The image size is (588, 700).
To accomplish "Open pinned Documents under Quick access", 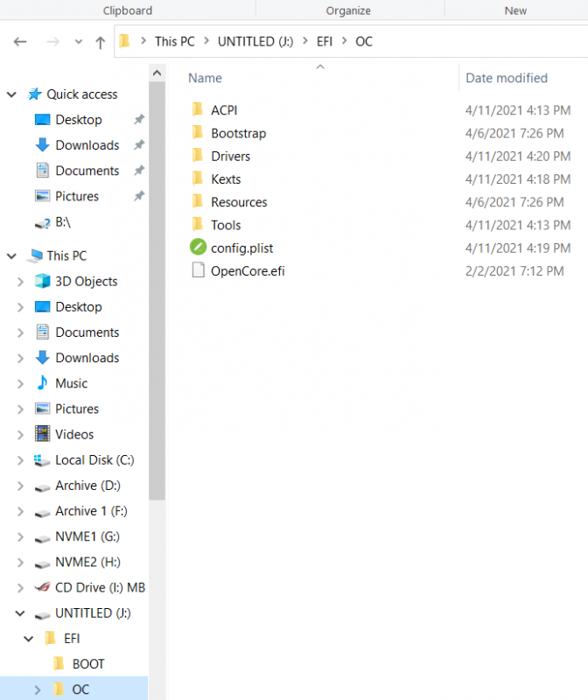I will click(87, 171).
